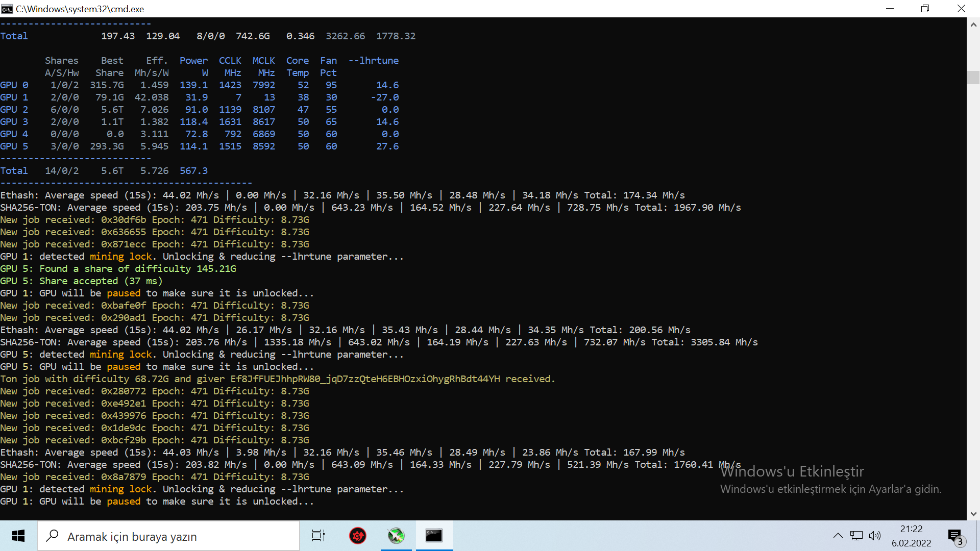Open the green globe app in taskbar
980x551 pixels.
[x=396, y=536]
